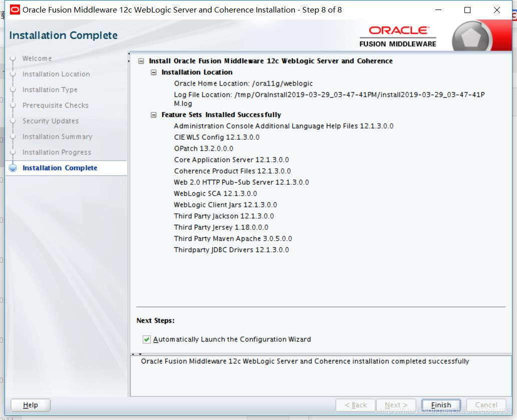This screenshot has width=517, height=420.
Task: Select OPatch 13.2.0.0.0 row
Action: (x=203, y=148)
